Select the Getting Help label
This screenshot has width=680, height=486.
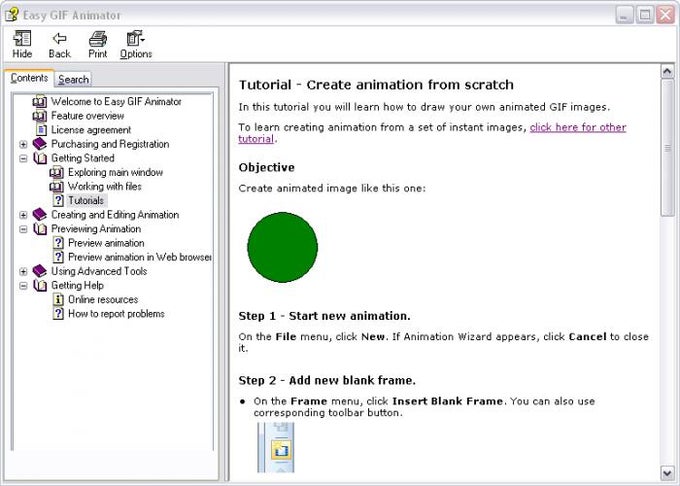coord(77,286)
